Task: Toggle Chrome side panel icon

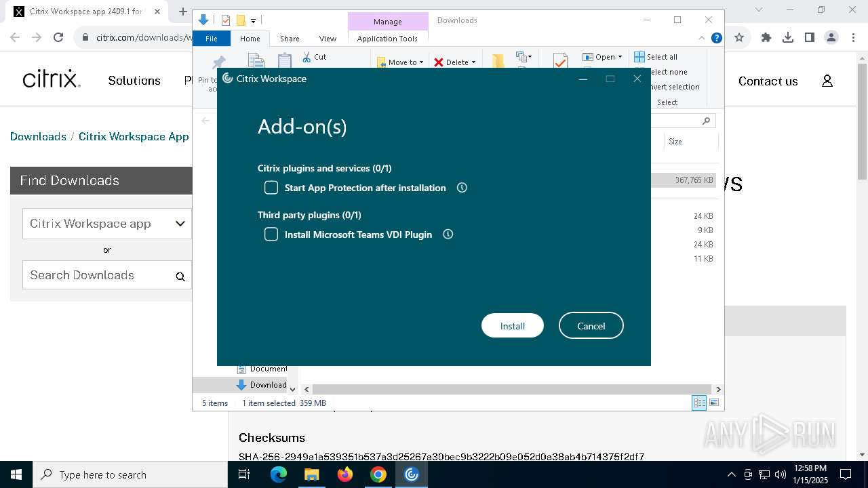Action: point(810,38)
